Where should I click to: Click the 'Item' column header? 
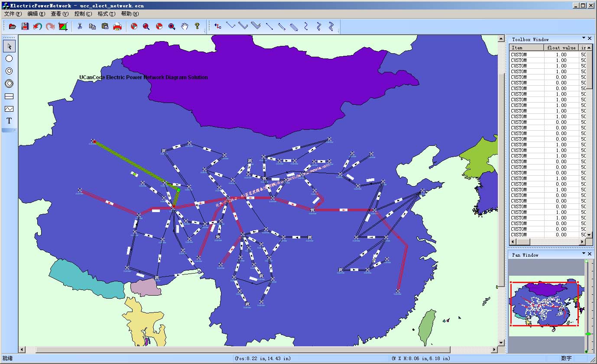pos(526,48)
